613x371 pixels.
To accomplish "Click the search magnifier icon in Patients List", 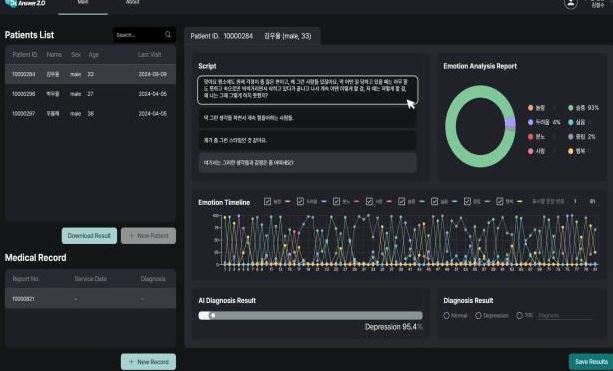I will 168,35.
